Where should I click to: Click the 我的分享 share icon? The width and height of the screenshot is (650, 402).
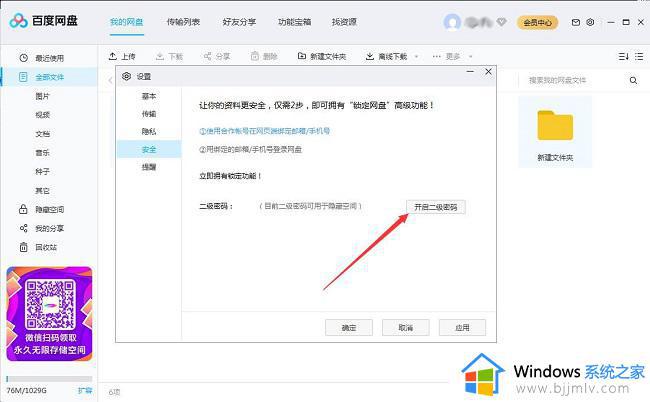click(23, 228)
